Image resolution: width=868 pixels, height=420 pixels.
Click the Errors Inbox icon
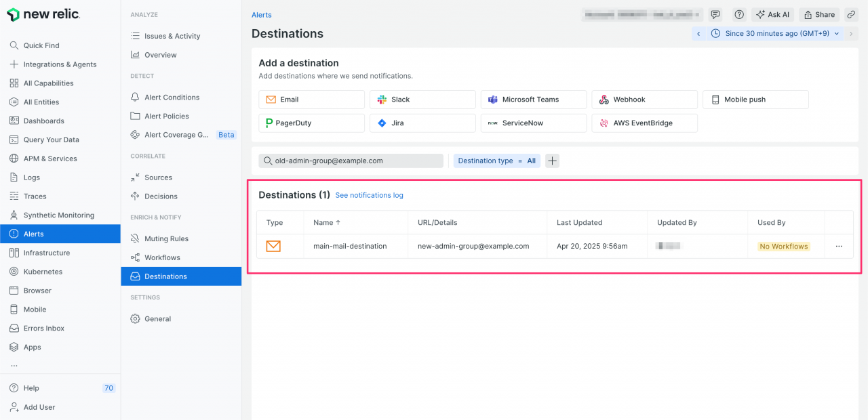coord(14,329)
